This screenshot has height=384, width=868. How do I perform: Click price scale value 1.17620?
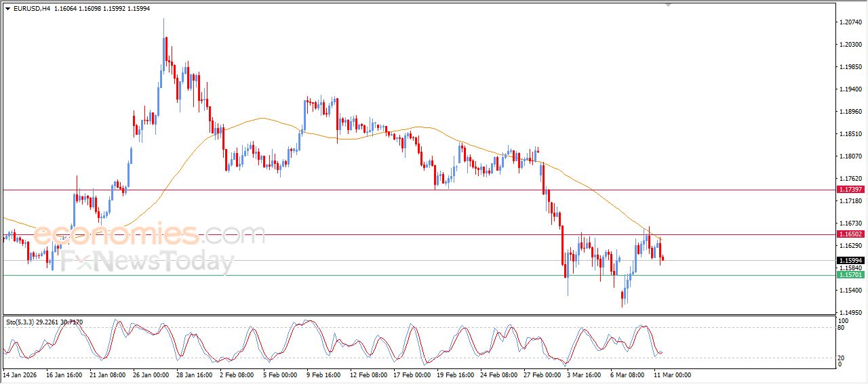tap(850, 179)
